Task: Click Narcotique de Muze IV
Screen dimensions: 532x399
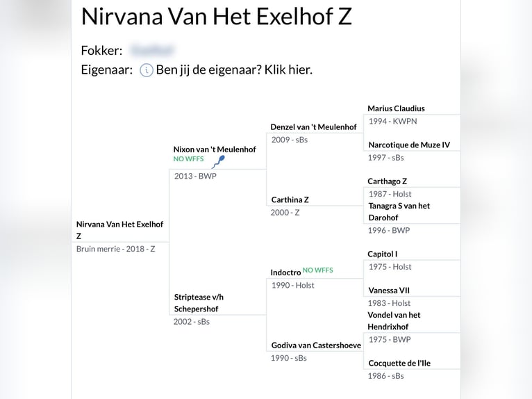Action: click(x=409, y=145)
